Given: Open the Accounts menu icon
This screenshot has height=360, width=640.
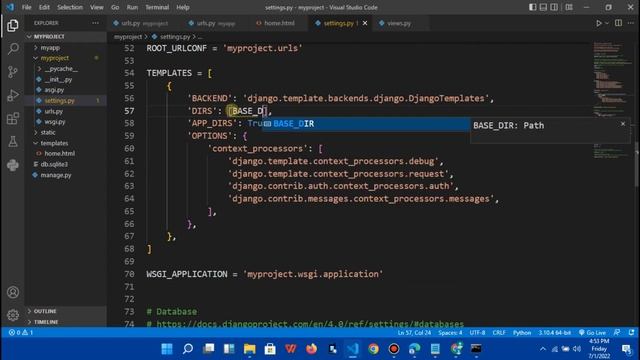Looking at the screenshot, I should [x=13, y=292].
